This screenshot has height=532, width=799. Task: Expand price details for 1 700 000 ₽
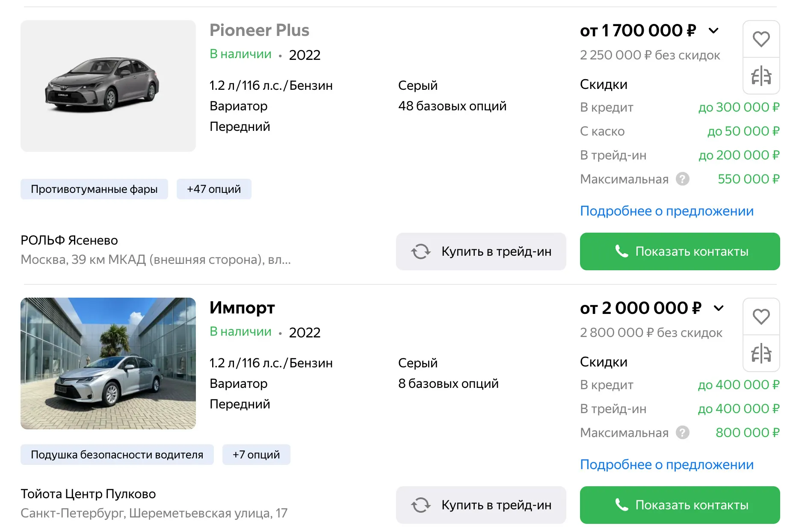tap(713, 31)
